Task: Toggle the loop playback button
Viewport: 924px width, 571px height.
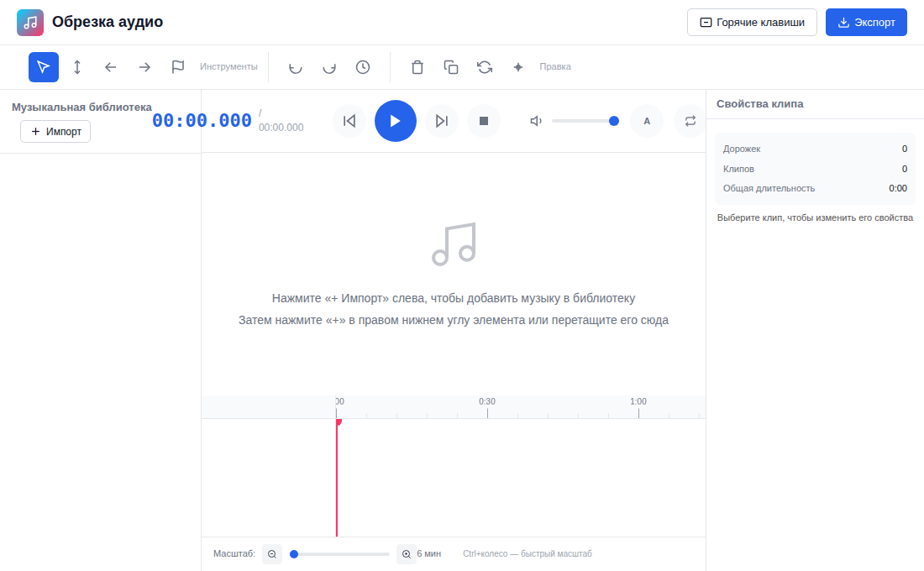Action: [690, 121]
